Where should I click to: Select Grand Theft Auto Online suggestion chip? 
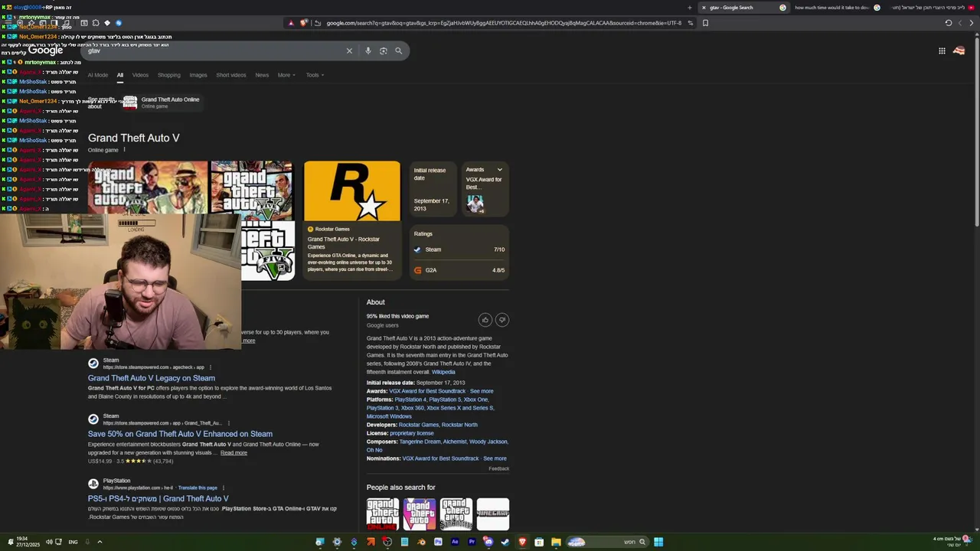coord(162,103)
